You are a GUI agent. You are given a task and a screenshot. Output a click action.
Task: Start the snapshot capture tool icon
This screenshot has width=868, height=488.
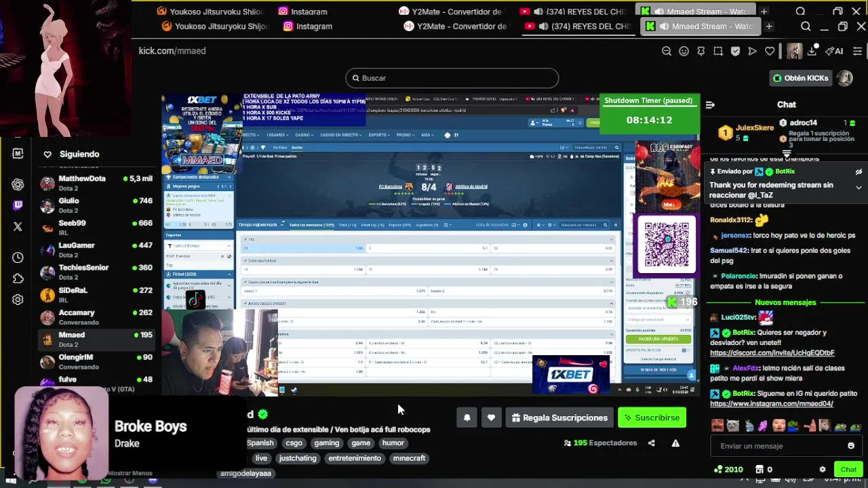coord(718,51)
